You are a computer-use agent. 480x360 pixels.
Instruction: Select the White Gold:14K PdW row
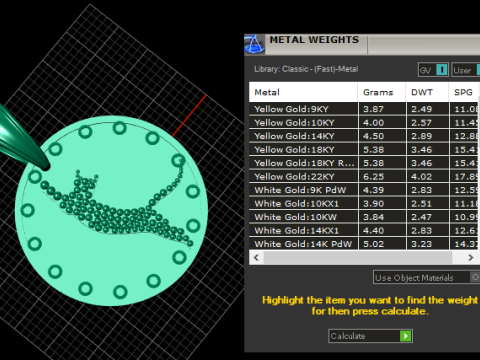(x=364, y=244)
